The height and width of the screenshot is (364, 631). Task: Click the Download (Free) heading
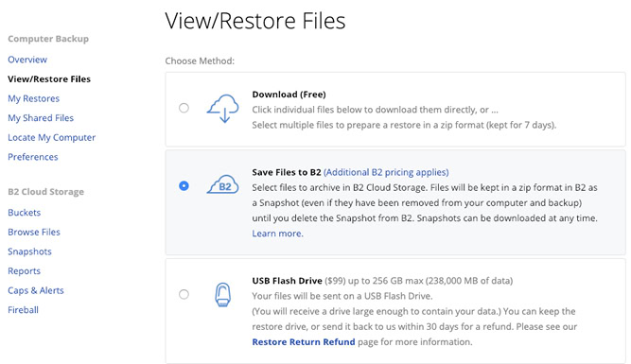pos(289,95)
